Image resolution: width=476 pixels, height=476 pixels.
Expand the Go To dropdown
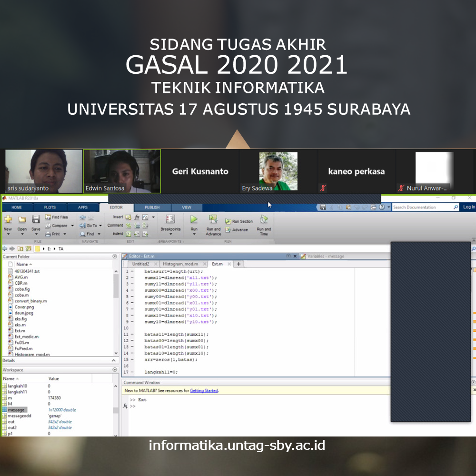pos(101,226)
